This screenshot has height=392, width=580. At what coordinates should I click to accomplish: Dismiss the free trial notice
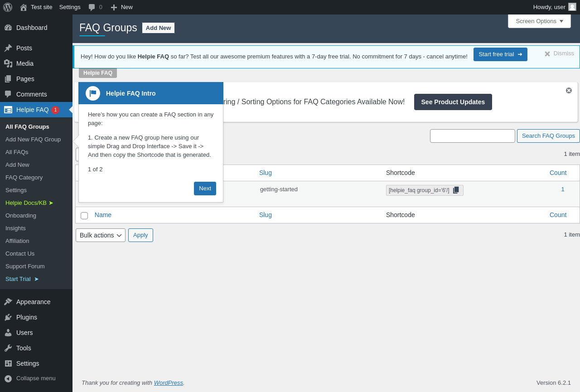point(559,53)
